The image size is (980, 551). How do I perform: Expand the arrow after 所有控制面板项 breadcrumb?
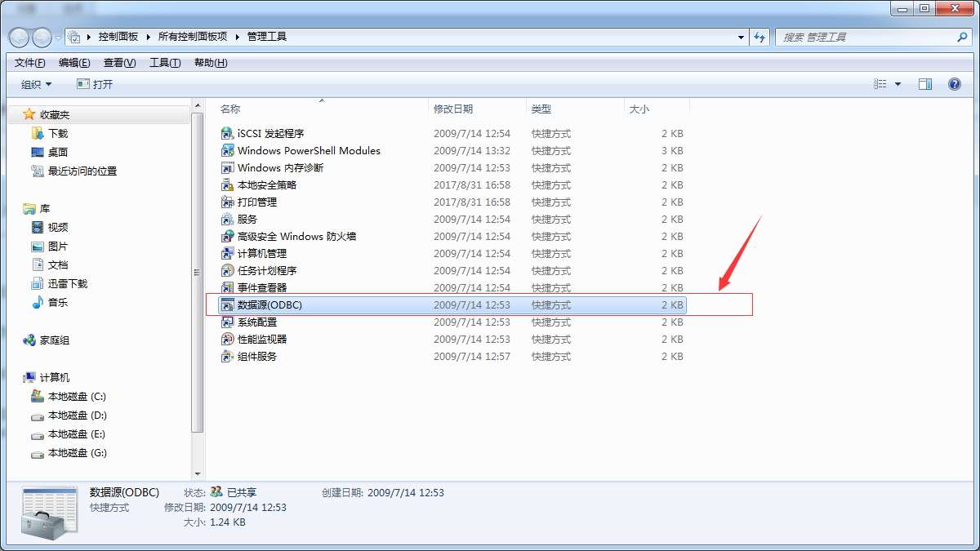point(238,37)
